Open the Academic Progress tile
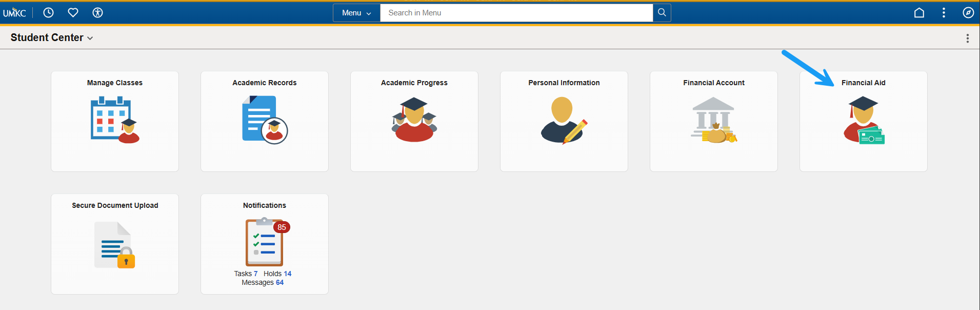980x310 pixels. [414, 122]
